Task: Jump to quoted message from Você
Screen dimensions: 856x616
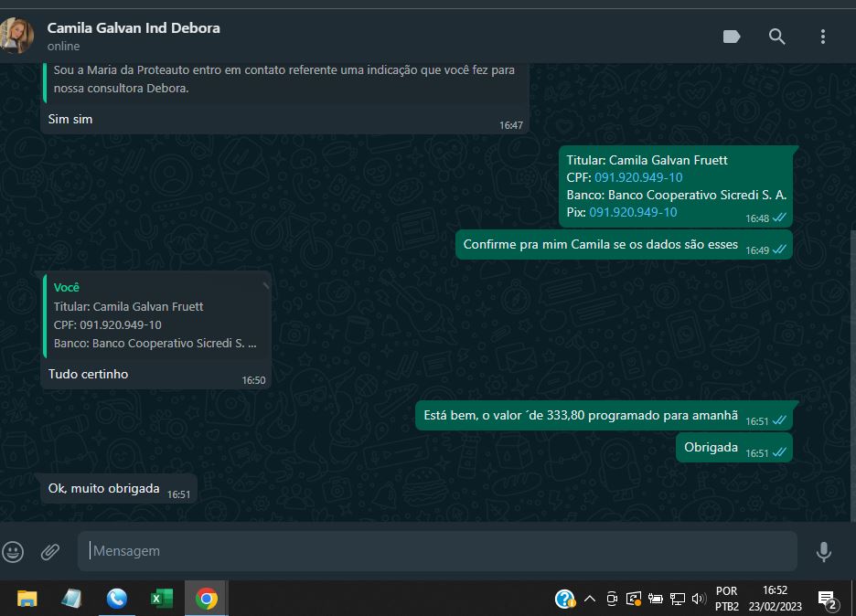Action: point(155,315)
